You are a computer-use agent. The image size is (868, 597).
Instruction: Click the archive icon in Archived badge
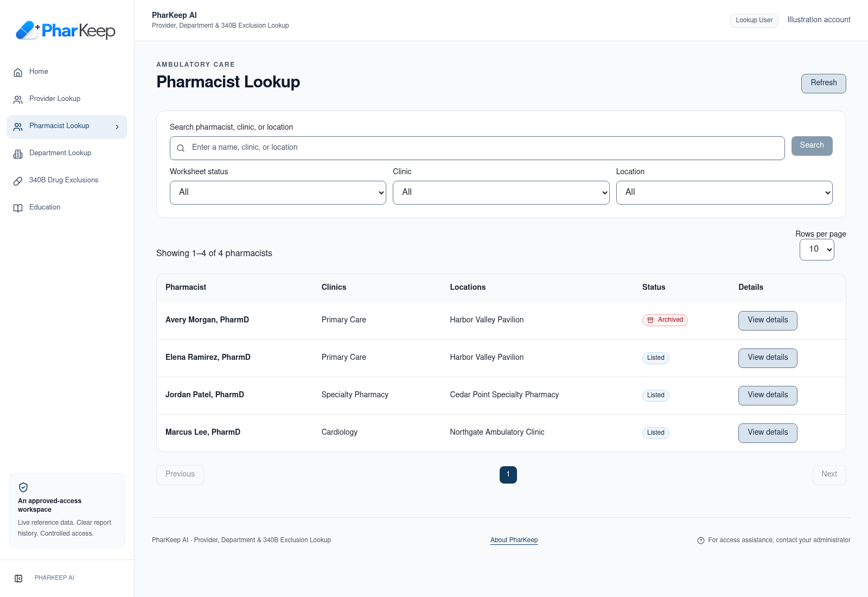650,320
